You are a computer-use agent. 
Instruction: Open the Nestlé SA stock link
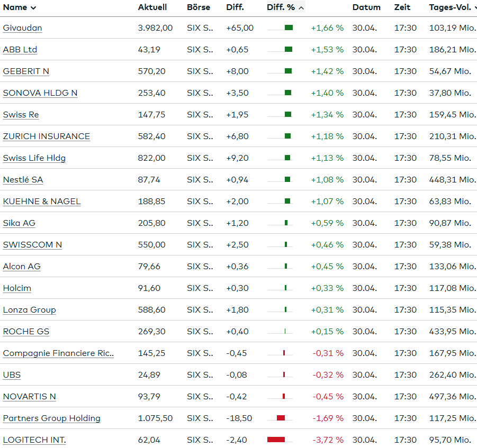(23, 180)
